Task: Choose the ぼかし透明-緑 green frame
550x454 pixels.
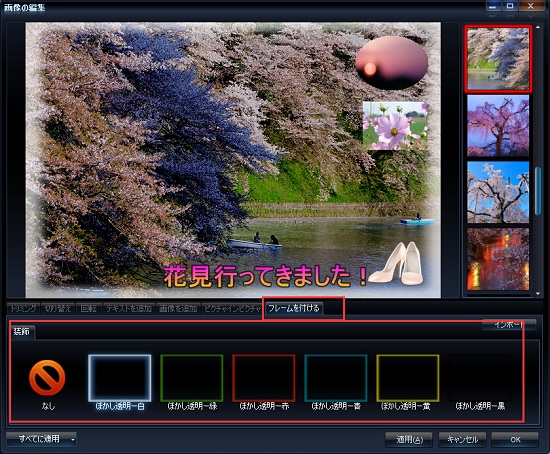Action: (x=192, y=378)
